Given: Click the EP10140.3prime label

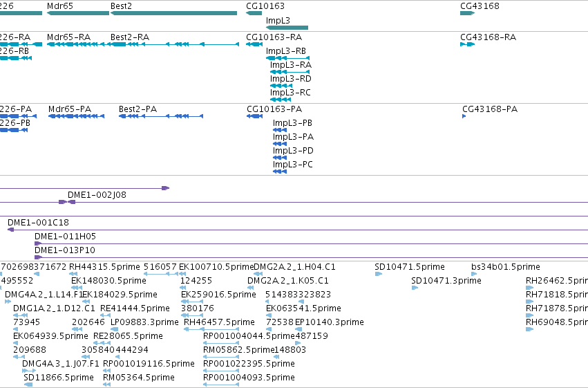Looking at the screenshot, I should tap(330, 322).
